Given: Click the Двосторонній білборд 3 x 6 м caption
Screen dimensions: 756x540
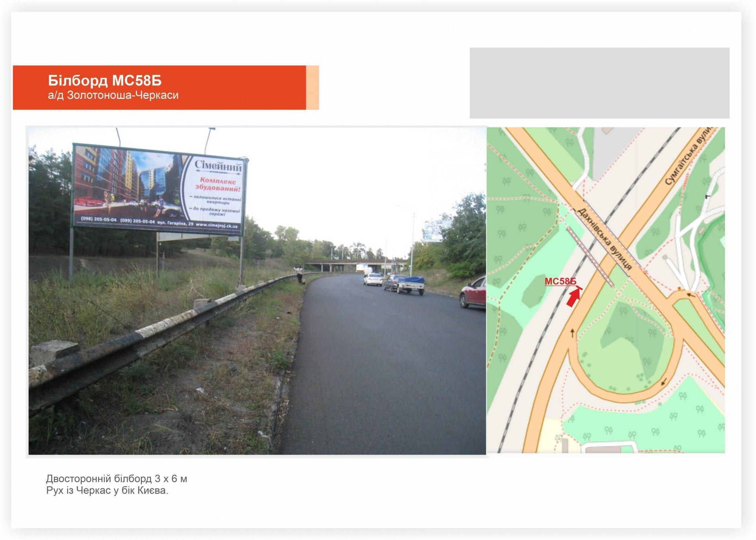Looking at the screenshot, I should [x=117, y=479].
